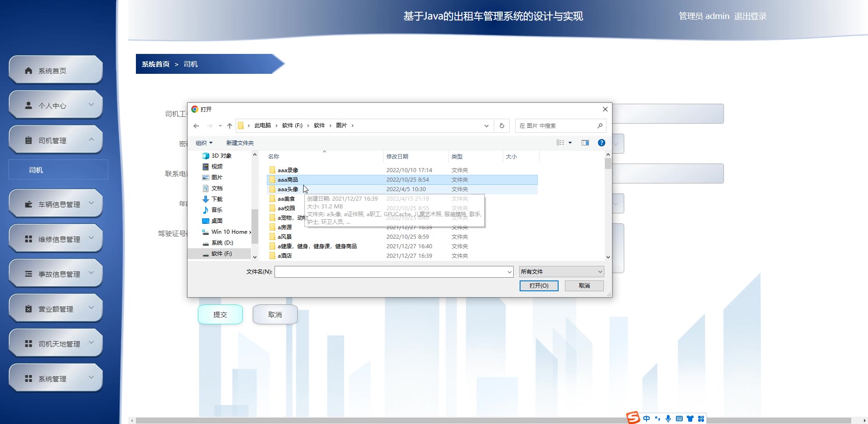Screen dimensions: 868x424
Task: Open recent locations dropdown arrow
Action: pyautogui.click(x=220, y=126)
